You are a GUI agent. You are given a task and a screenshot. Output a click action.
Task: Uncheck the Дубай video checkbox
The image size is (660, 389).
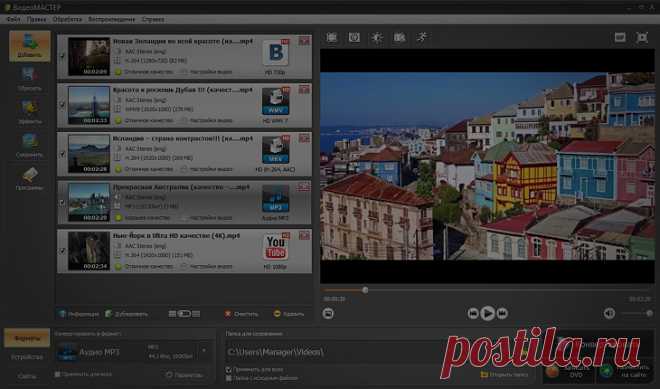[63, 104]
